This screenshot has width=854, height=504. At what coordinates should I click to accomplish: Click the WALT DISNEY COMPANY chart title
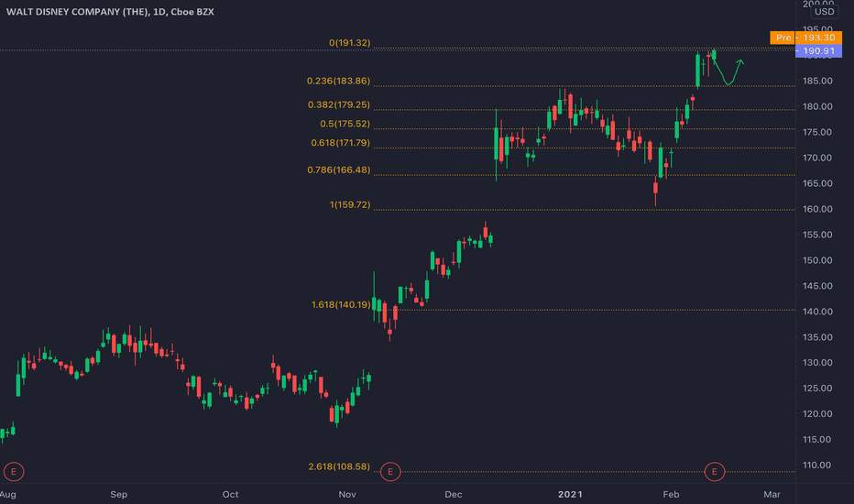click(110, 11)
